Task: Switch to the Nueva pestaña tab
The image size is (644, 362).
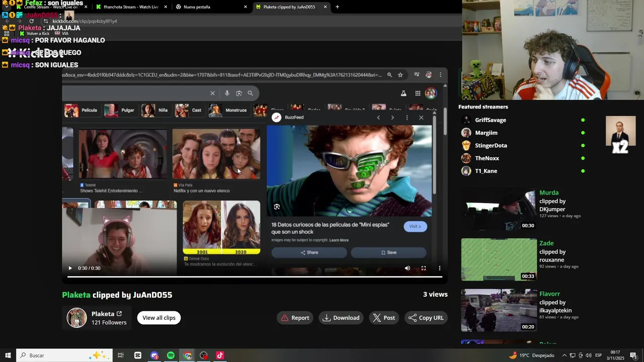Action: click(x=210, y=7)
